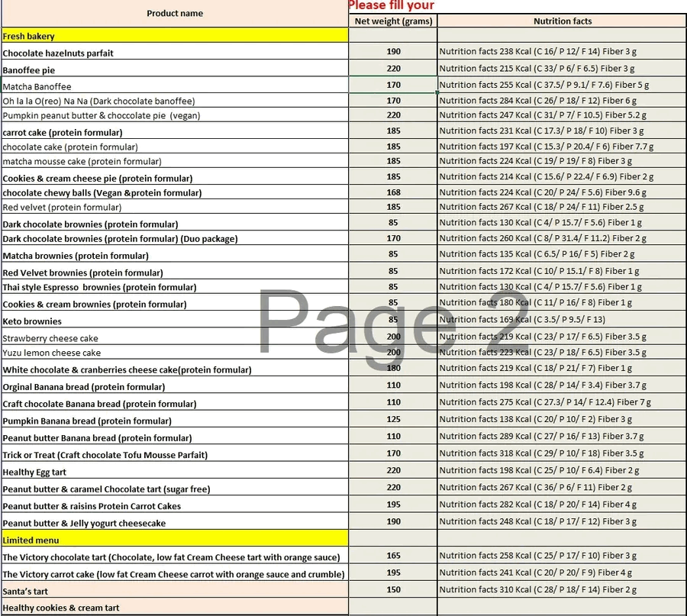Select "Peanut butter & Jelly yogurt cheesecake" cell
Image resolution: width=687 pixels, height=616 pixels.
(175, 521)
